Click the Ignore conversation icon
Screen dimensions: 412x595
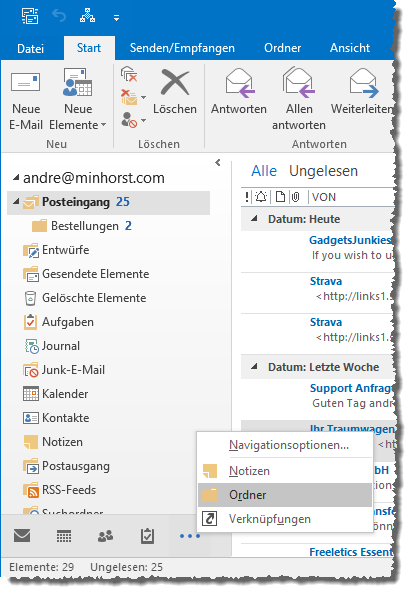click(x=129, y=74)
